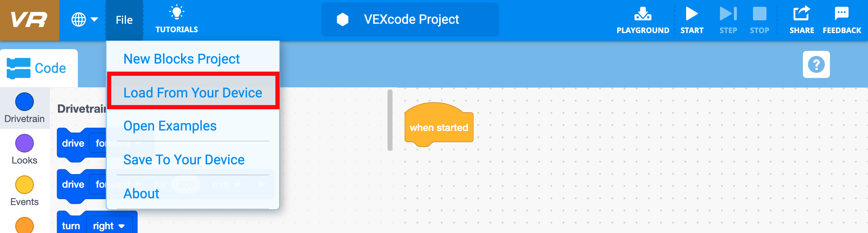Expand the turn right direction dropdown

(121, 226)
